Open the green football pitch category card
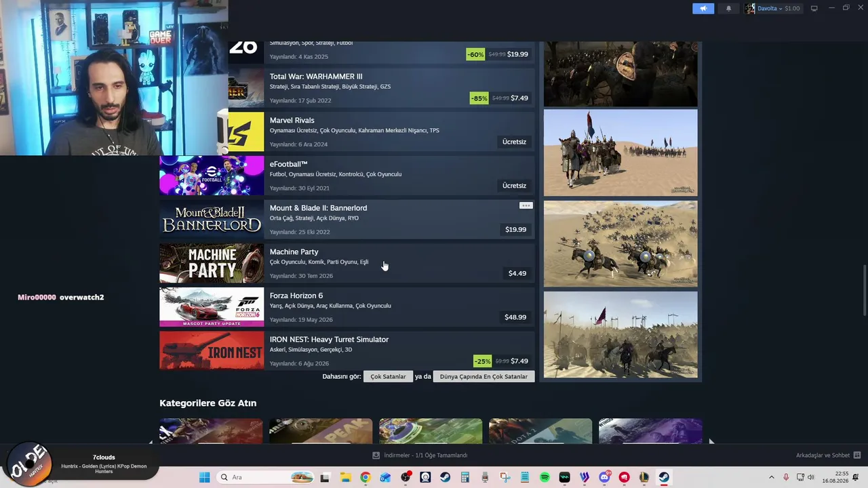Viewport: 868px width, 488px height. [x=431, y=431]
